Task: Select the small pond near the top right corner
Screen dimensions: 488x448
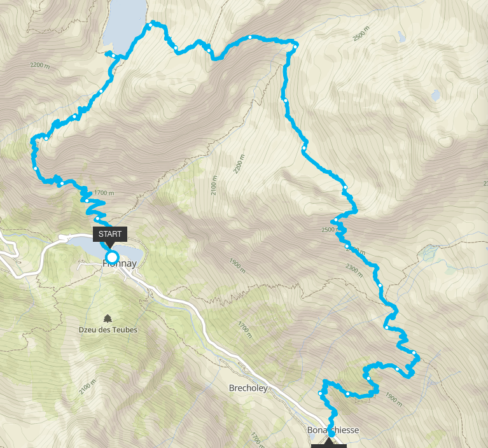Action: click(401, 37)
